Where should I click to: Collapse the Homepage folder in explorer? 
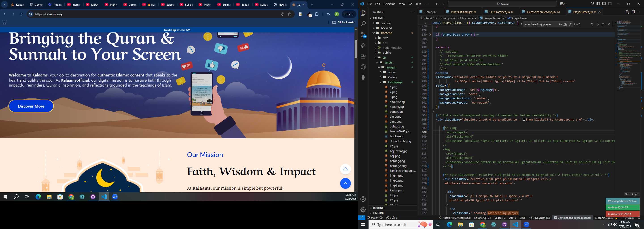pos(393,82)
